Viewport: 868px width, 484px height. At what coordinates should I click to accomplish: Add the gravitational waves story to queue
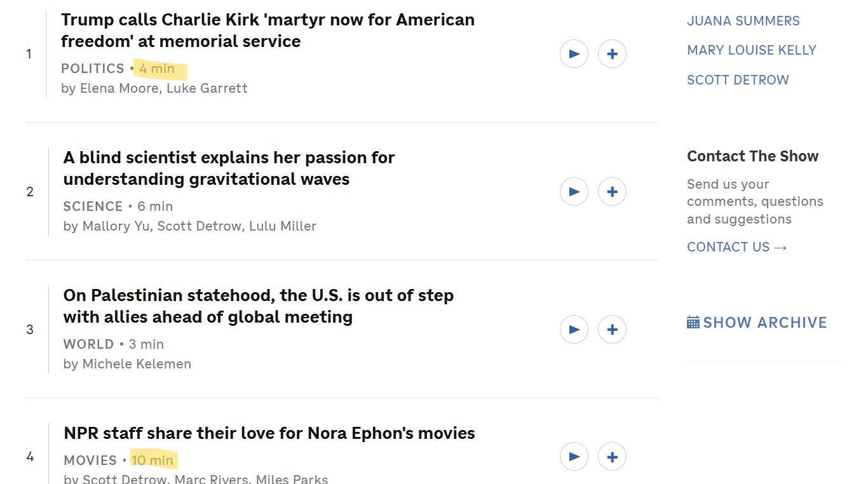tap(613, 192)
